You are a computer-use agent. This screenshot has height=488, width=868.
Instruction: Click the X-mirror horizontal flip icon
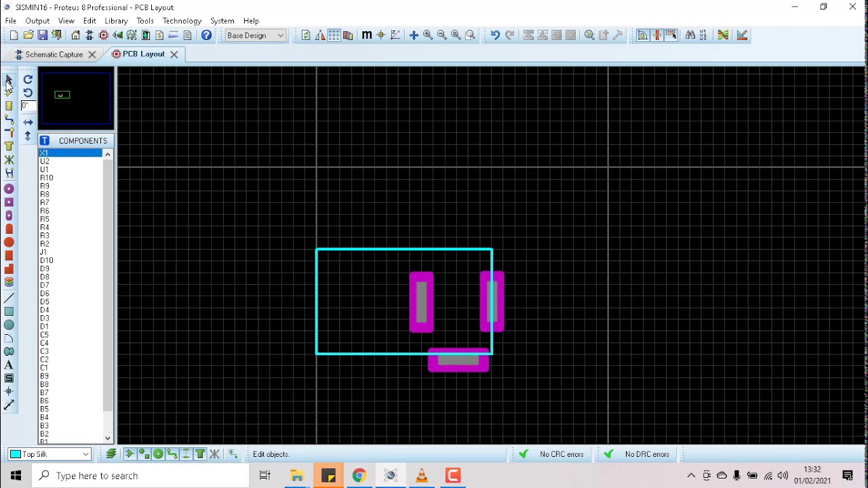pos(28,123)
